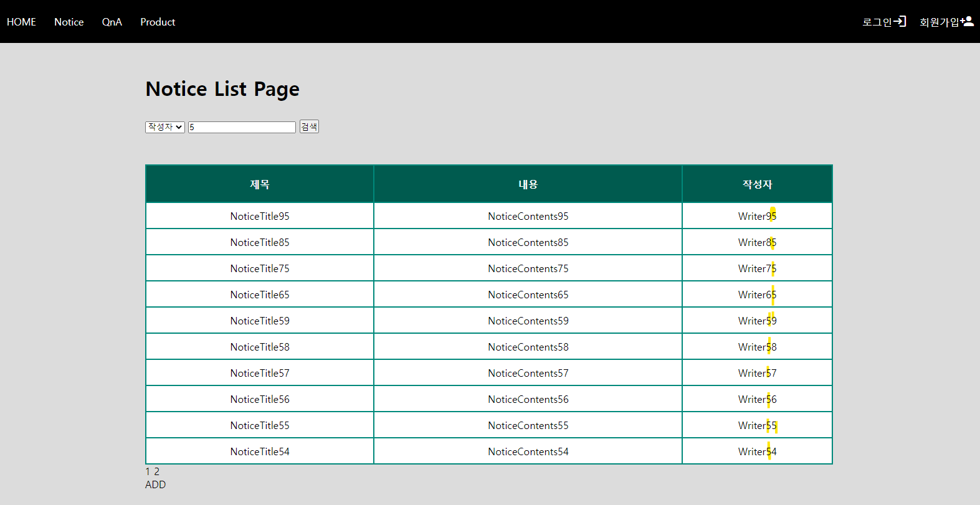
Task: Open the Product menu item
Action: click(x=158, y=22)
